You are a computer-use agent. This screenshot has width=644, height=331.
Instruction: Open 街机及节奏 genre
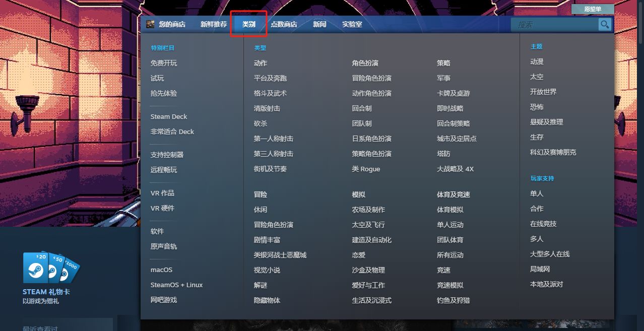(x=270, y=169)
